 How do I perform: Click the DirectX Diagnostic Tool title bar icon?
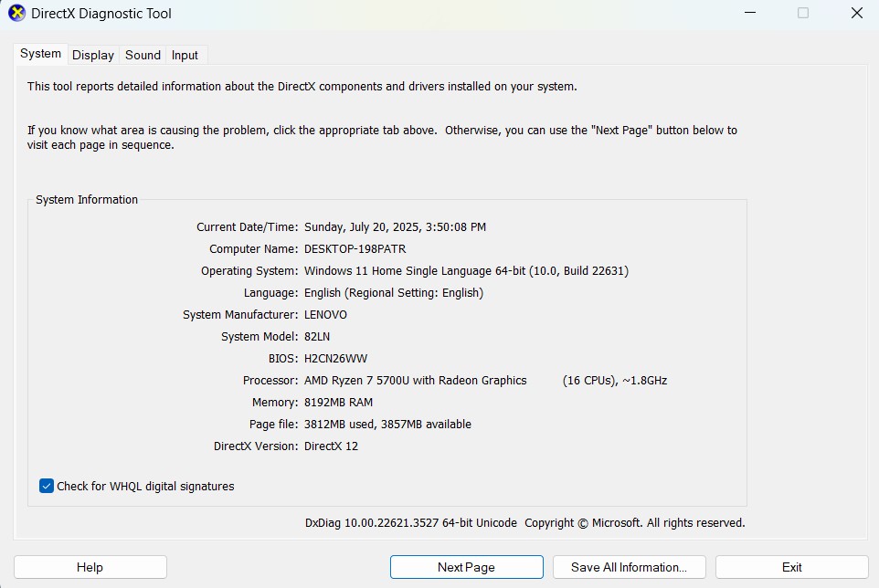click(15, 13)
